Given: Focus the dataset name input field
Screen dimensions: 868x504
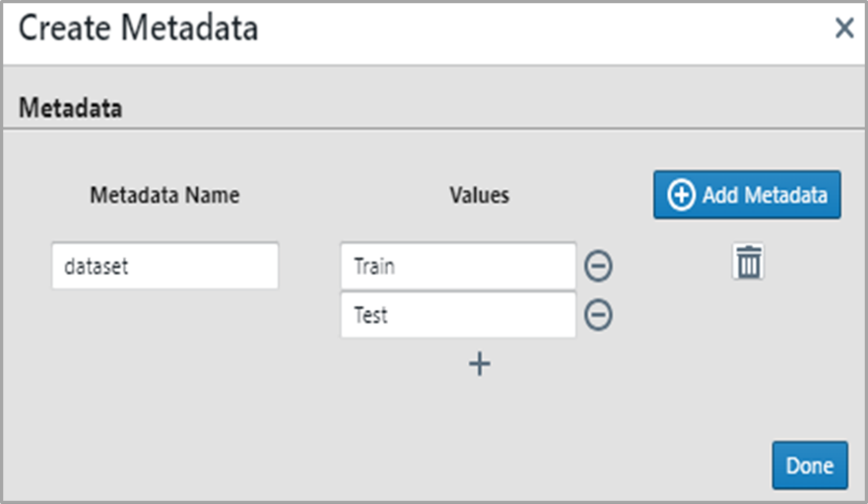Looking at the screenshot, I should tap(165, 266).
